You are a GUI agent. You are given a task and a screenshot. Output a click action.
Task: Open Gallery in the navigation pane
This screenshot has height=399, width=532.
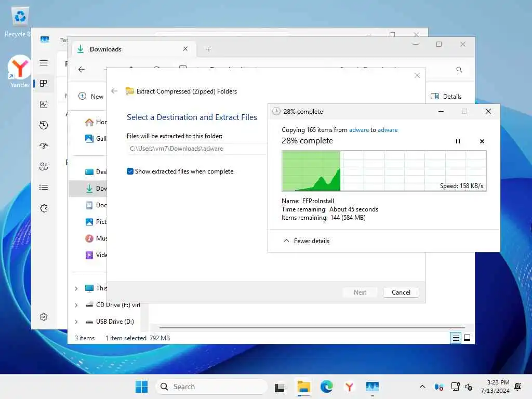click(96, 138)
